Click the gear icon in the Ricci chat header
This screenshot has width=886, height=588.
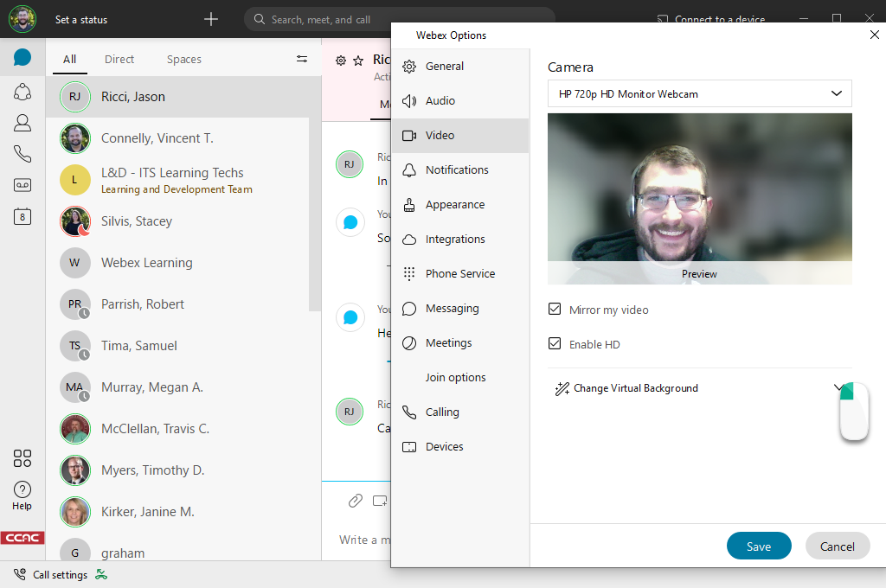(x=341, y=61)
